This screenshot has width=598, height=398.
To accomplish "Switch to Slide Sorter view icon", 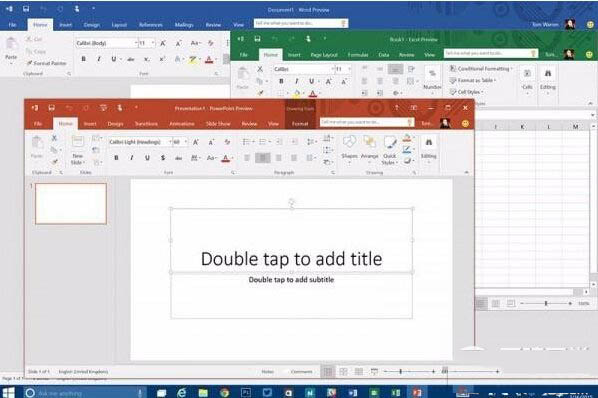I will [343, 371].
